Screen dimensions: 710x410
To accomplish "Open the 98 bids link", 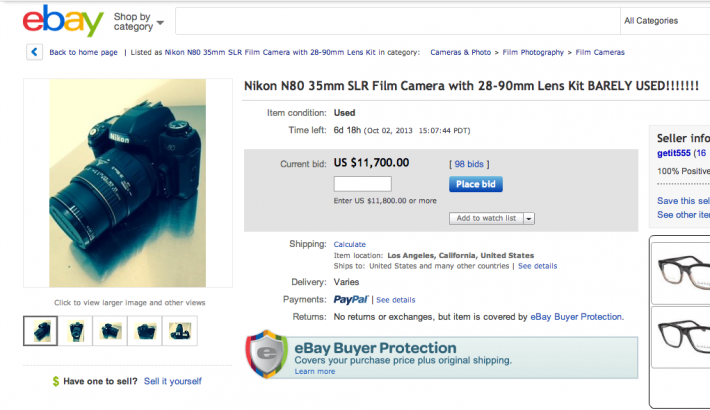I will click(x=469, y=164).
